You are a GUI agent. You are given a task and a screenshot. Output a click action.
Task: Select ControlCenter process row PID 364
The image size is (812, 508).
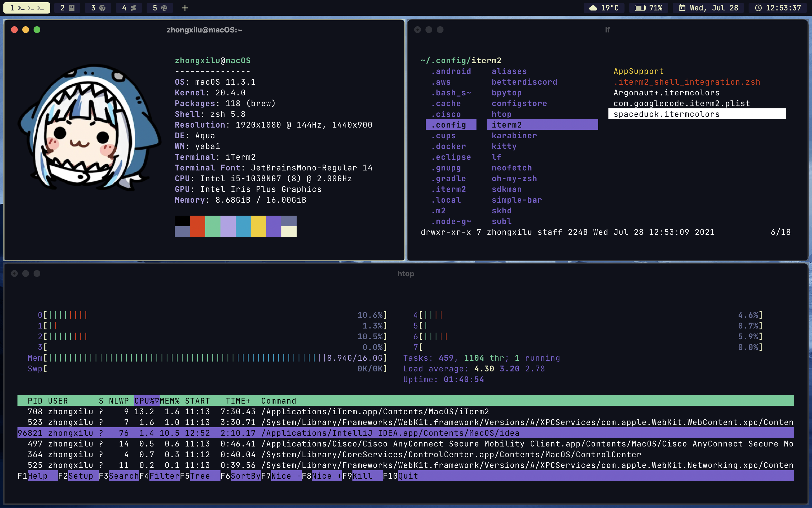click(x=405, y=455)
